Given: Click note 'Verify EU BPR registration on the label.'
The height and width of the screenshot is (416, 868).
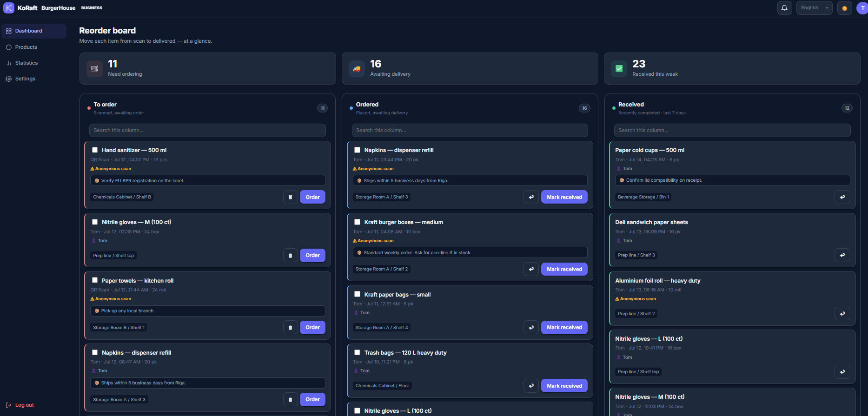Looking at the screenshot, I should [207, 181].
